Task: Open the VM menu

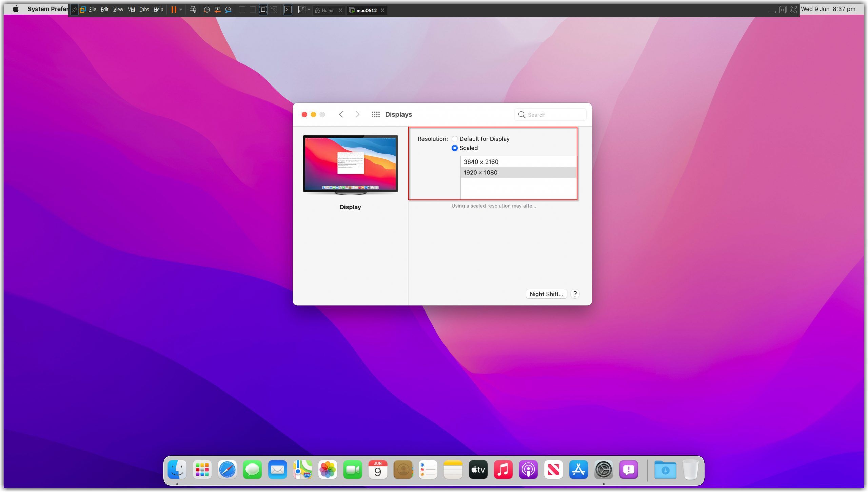Action: [132, 10]
